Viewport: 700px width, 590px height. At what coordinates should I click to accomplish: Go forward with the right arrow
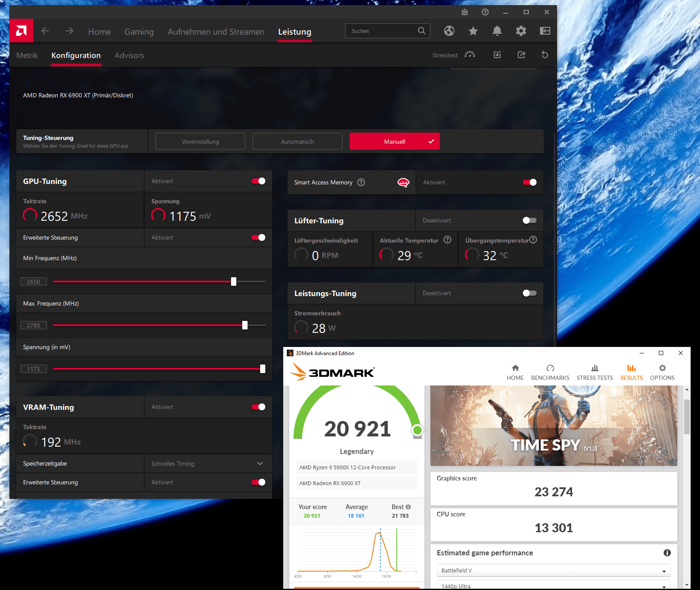coord(69,31)
